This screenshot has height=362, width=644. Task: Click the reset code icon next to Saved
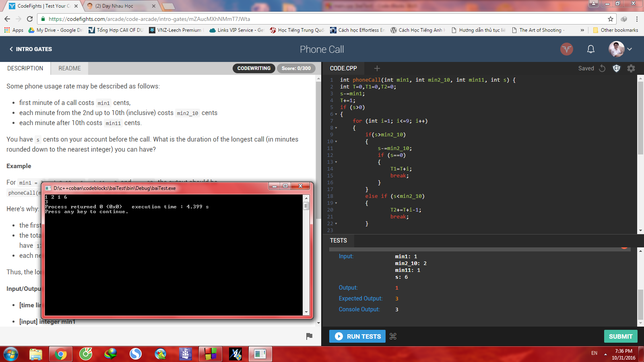coord(602,68)
